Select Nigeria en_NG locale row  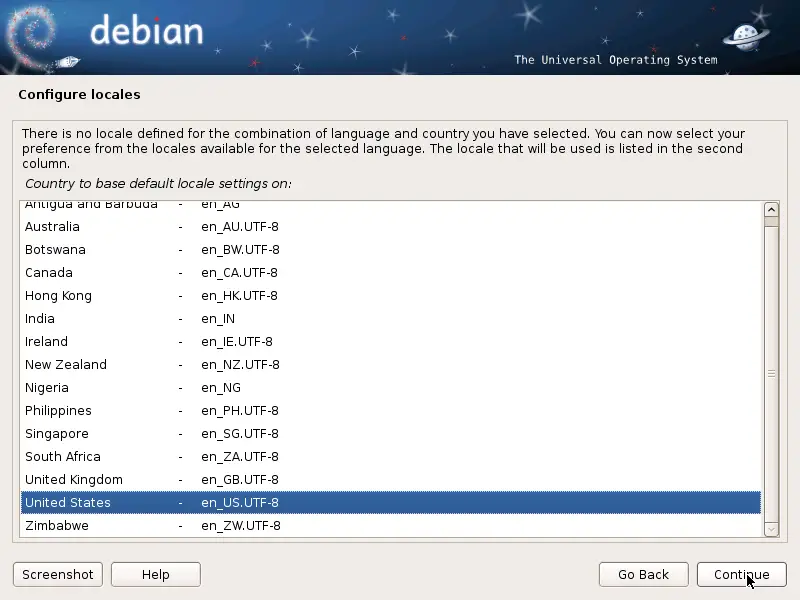coord(391,387)
